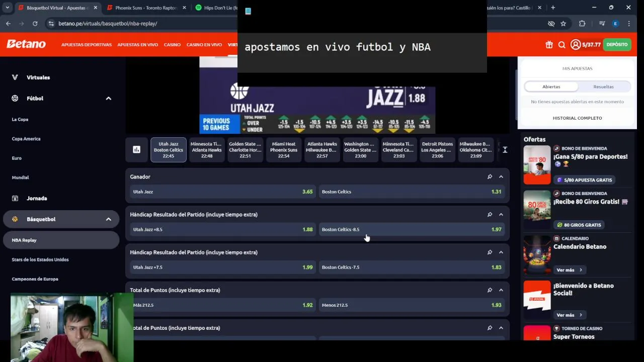The image size is (644, 362).
Task: Select Boston Celtics to win at 1.31
Action: (x=412, y=192)
